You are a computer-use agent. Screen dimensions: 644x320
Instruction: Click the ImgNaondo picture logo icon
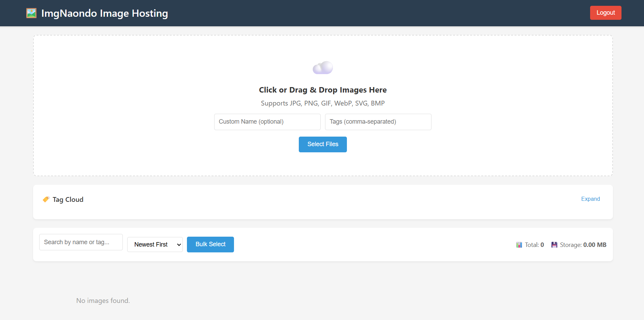[x=31, y=13]
